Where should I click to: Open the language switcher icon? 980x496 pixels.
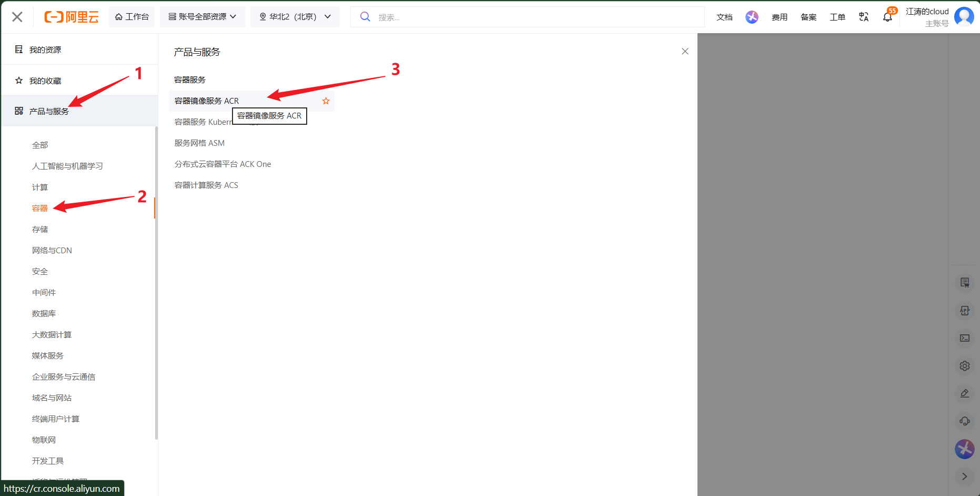pyautogui.click(x=864, y=17)
